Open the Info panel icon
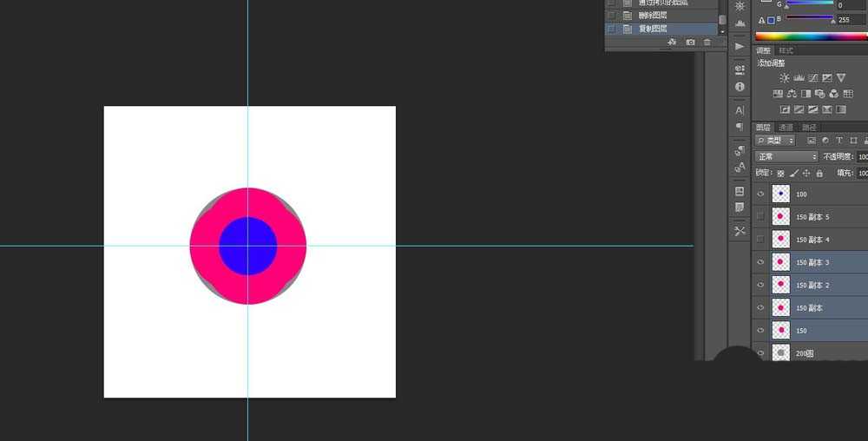868x441 pixels. [740, 87]
